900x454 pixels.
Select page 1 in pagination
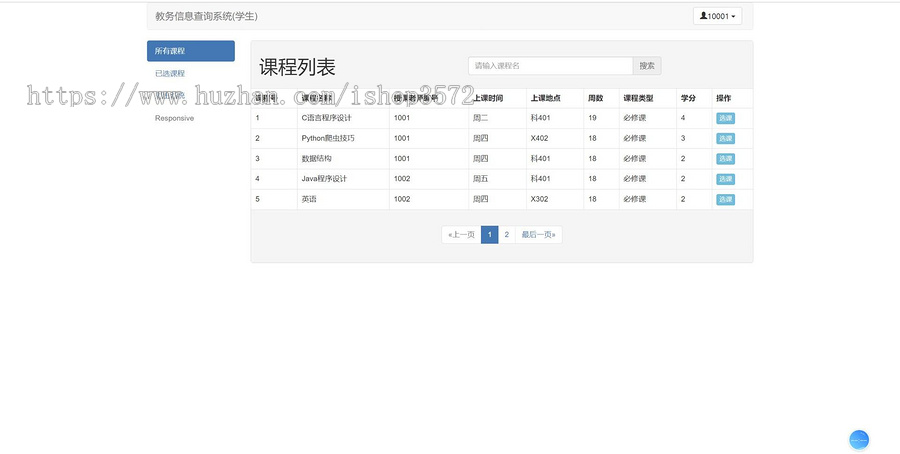[x=490, y=234]
